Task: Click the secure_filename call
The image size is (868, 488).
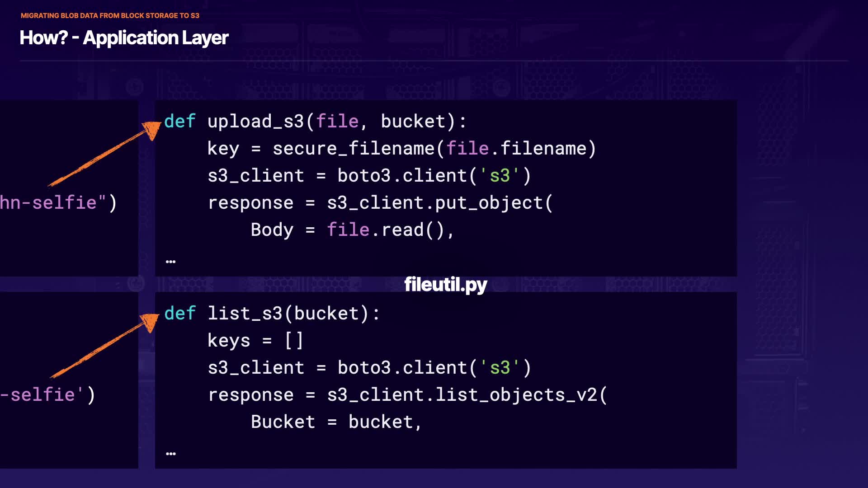Action: 353,149
